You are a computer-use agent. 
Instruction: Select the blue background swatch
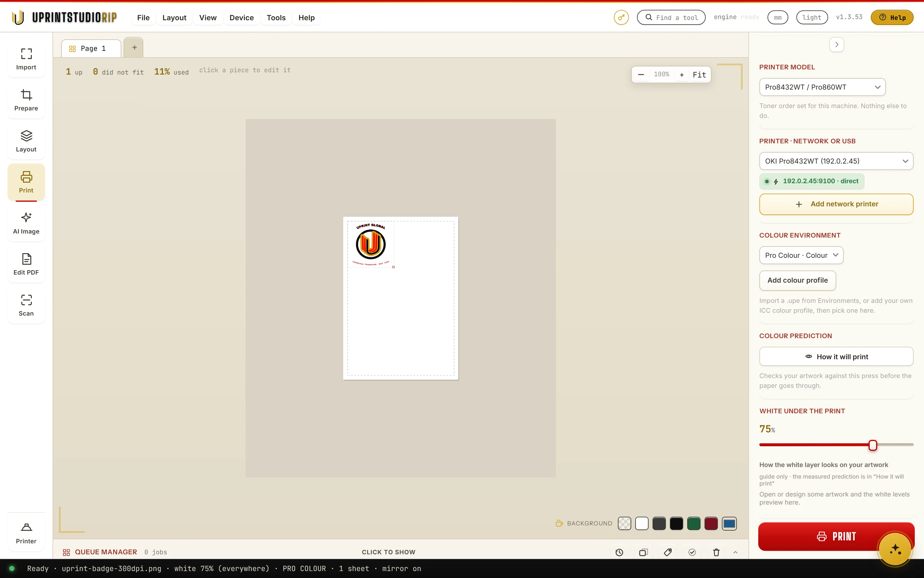(729, 523)
